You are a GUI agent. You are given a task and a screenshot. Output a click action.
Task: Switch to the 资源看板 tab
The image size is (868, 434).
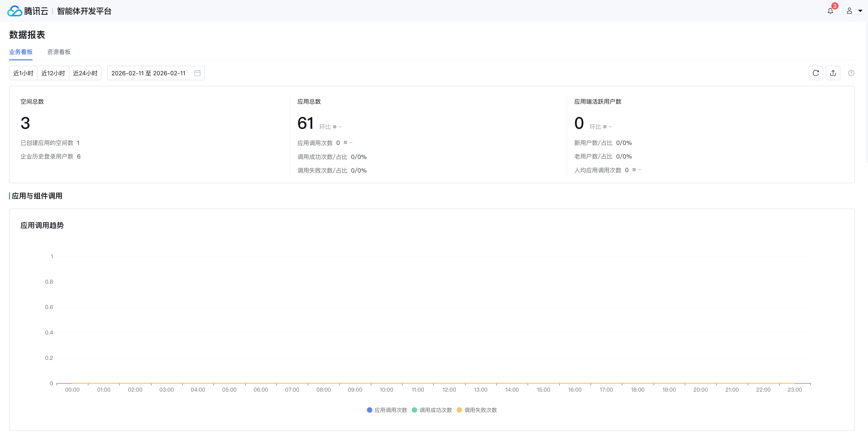(x=59, y=52)
